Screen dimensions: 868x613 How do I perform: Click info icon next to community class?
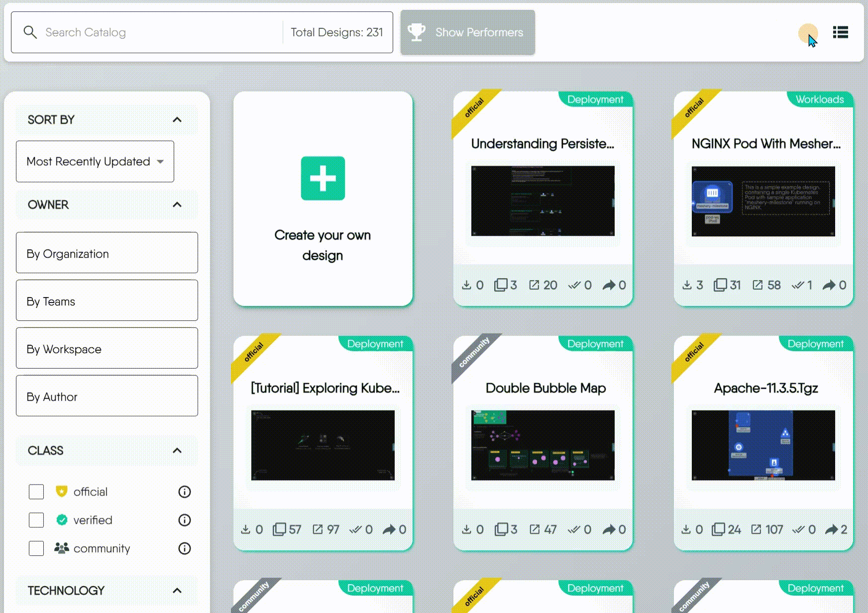point(184,548)
